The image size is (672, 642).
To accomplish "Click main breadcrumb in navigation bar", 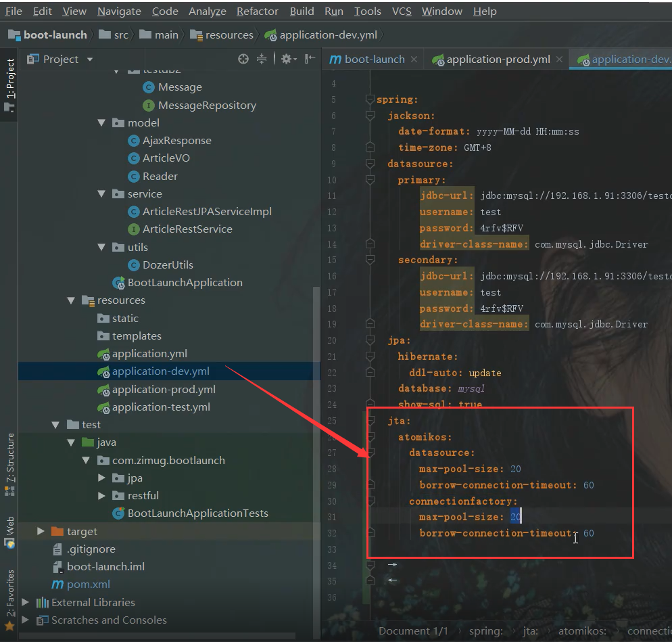I will point(159,35).
